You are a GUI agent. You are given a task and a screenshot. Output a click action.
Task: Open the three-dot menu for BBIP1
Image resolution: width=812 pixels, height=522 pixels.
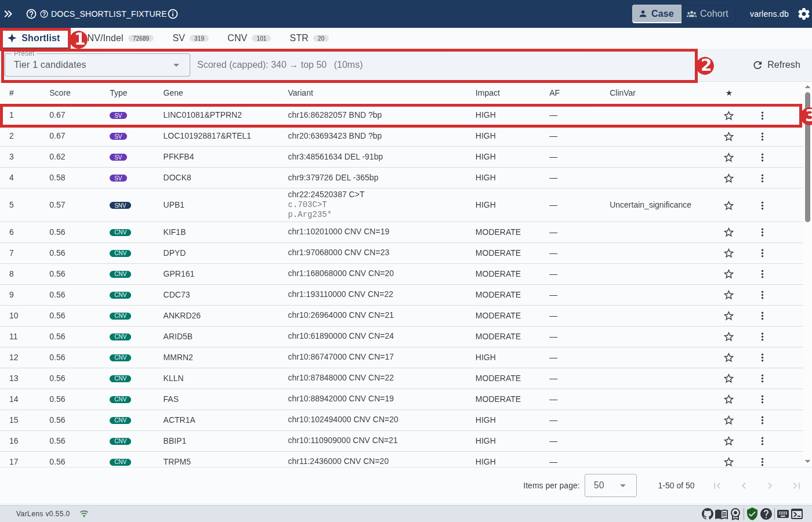[x=762, y=441]
